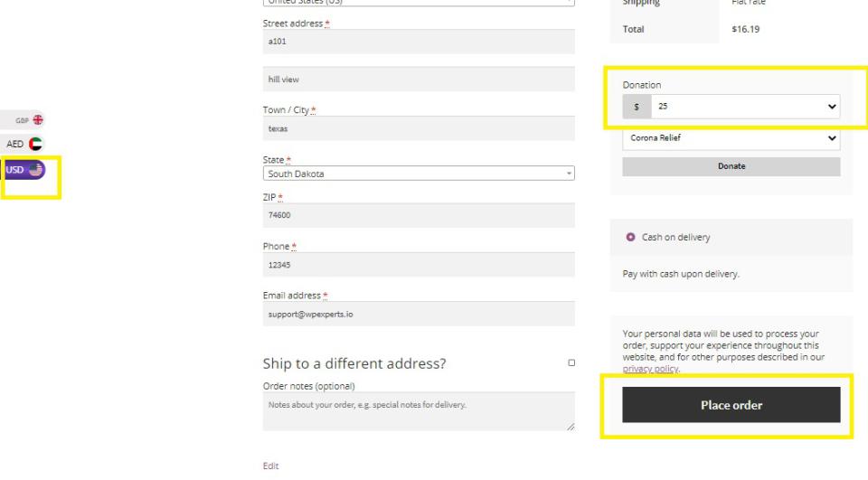Click the Edit link below form
Screen dimensions: 868x480
270,465
